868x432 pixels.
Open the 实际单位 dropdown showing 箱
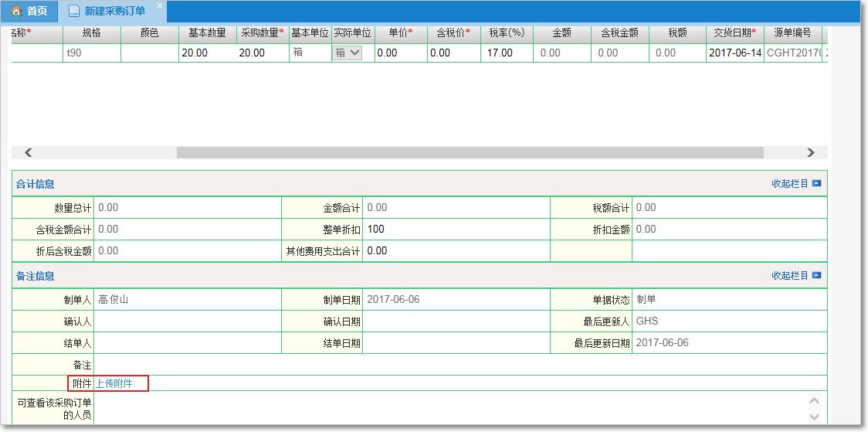347,53
